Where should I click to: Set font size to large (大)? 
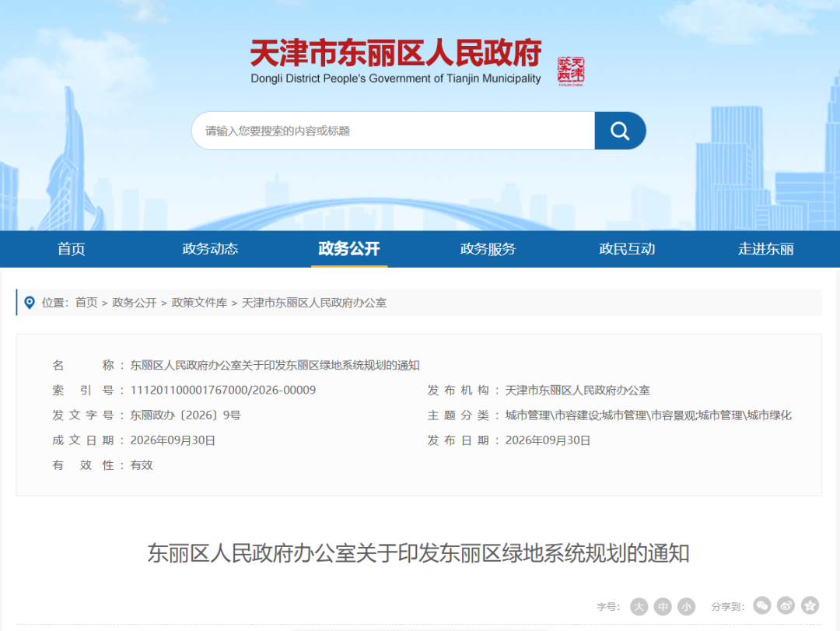tap(639, 606)
